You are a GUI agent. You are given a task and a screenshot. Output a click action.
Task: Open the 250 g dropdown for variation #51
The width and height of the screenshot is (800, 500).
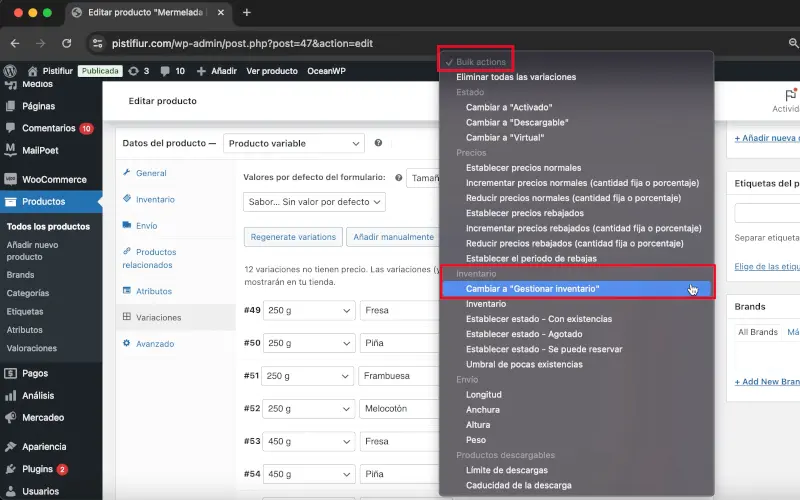pos(307,376)
